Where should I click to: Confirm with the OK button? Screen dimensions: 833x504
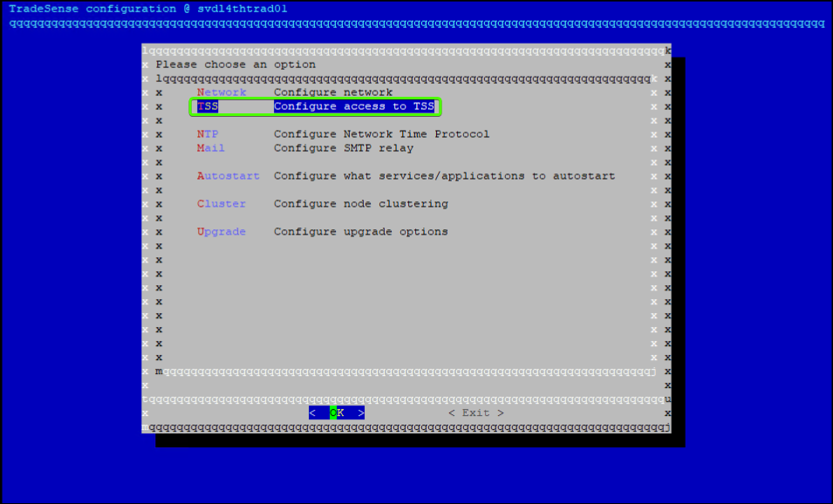(x=337, y=412)
